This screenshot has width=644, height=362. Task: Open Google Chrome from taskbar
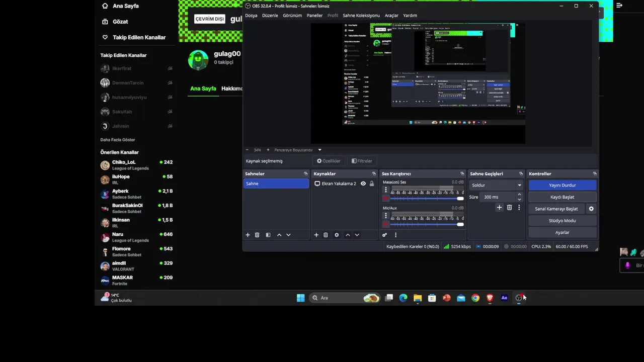click(475, 298)
